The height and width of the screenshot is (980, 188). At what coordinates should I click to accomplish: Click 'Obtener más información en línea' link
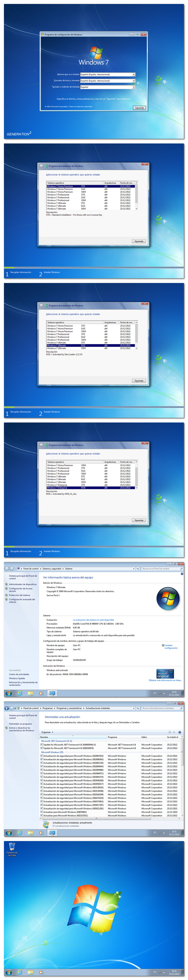(165, 680)
